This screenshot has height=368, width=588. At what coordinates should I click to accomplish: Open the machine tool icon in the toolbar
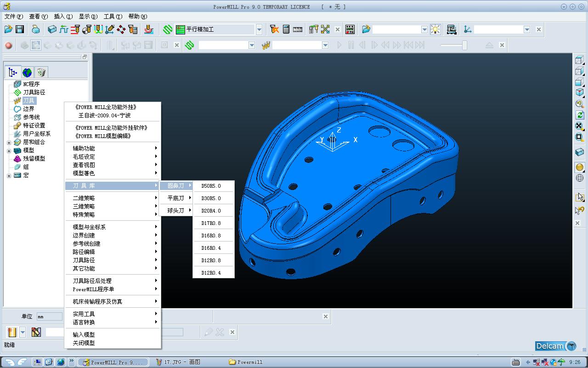(452, 29)
